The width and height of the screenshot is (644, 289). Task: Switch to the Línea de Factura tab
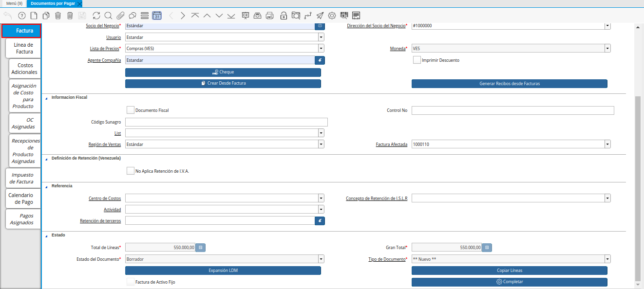click(23, 48)
